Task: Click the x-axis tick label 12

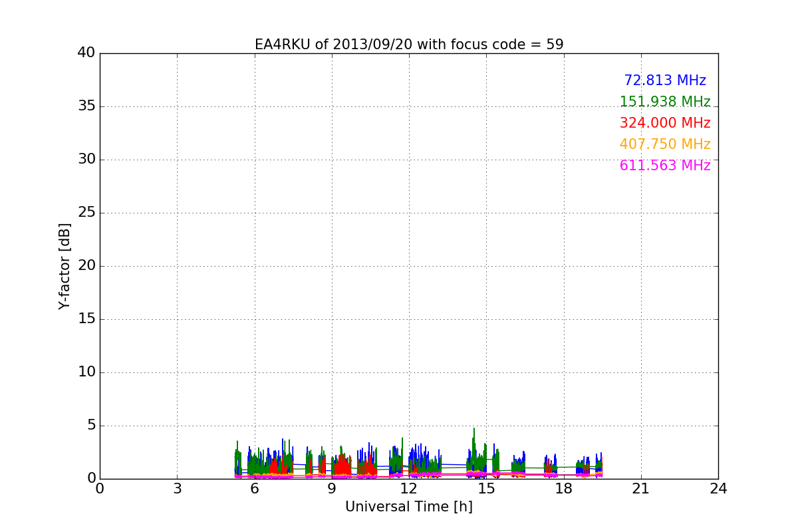Action: pos(409,489)
